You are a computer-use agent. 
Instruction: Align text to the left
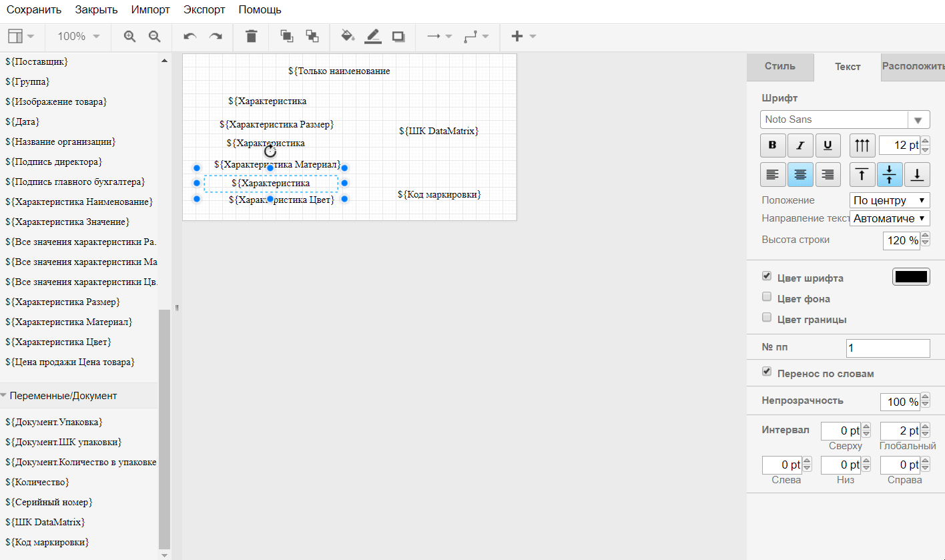click(x=773, y=175)
